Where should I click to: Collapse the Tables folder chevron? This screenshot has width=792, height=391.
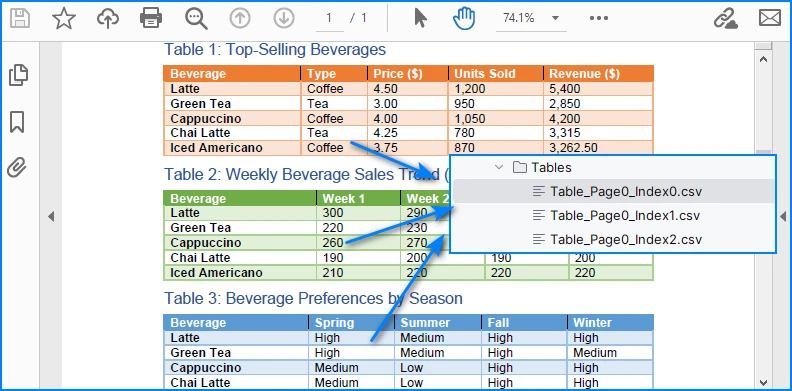tap(499, 167)
